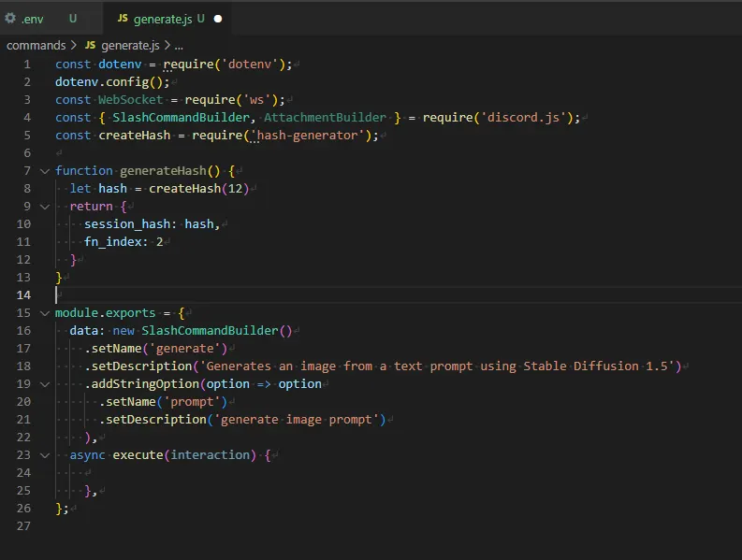
Task: Click 'generate image prompt' string on line 21
Action: point(297,420)
